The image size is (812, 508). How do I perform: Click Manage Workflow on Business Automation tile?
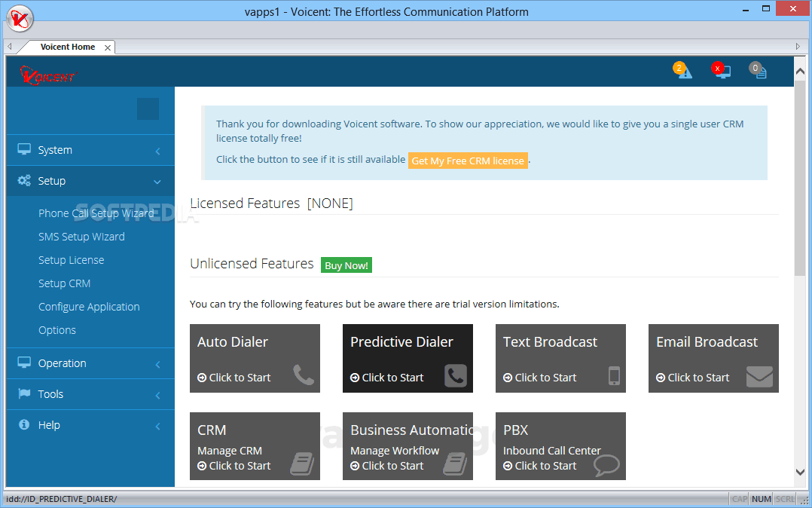[x=395, y=451]
